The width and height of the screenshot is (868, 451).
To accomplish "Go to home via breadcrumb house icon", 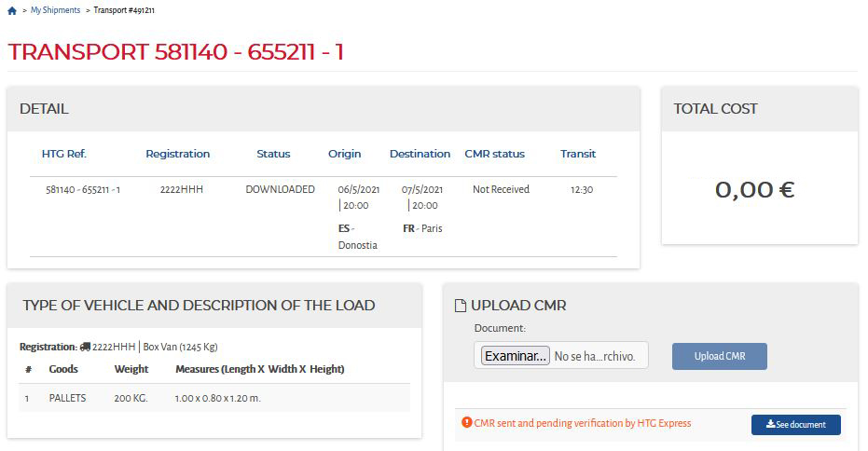I will (12, 10).
